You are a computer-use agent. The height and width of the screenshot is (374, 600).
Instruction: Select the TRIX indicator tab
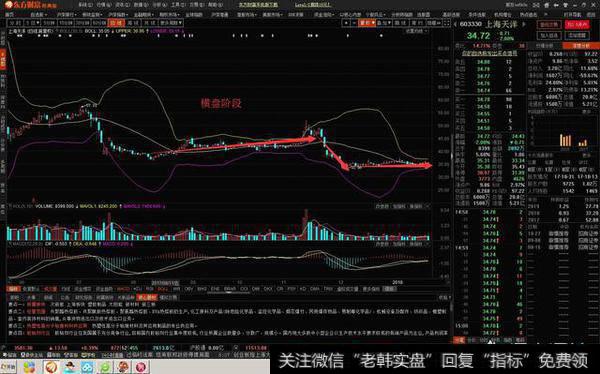[x=328, y=289]
